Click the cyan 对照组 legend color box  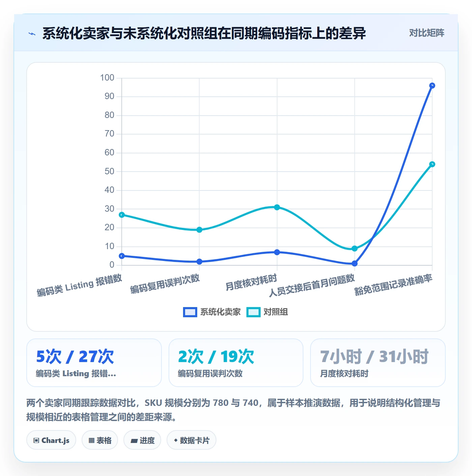click(253, 312)
